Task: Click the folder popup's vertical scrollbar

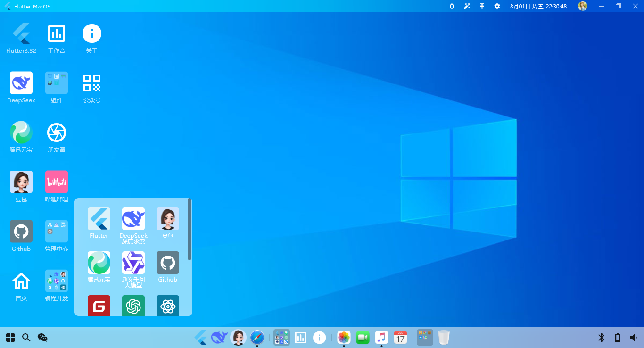Action: pos(190,229)
